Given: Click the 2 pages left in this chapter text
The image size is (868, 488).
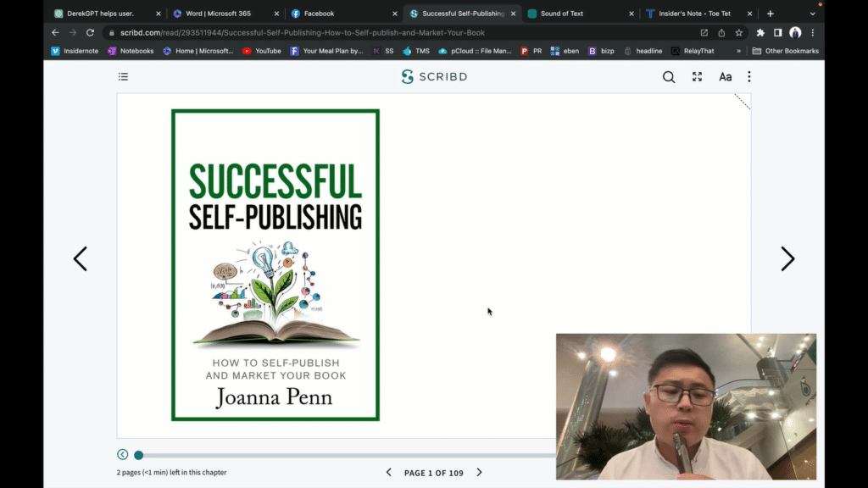Looking at the screenshot, I should point(171,473).
